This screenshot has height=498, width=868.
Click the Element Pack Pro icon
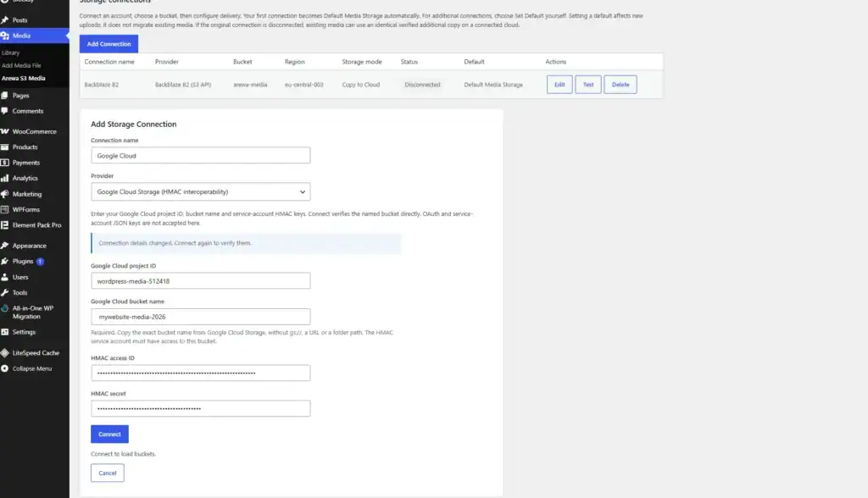pos(5,224)
